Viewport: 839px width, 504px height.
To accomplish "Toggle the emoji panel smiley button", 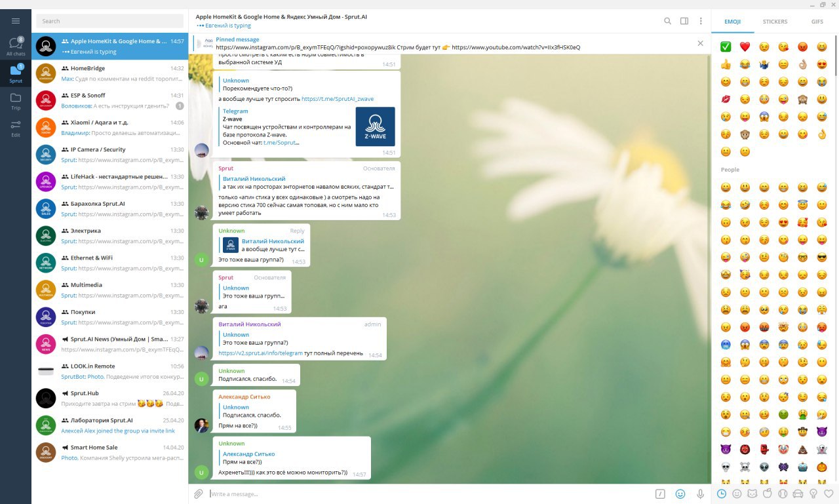I will click(x=680, y=494).
